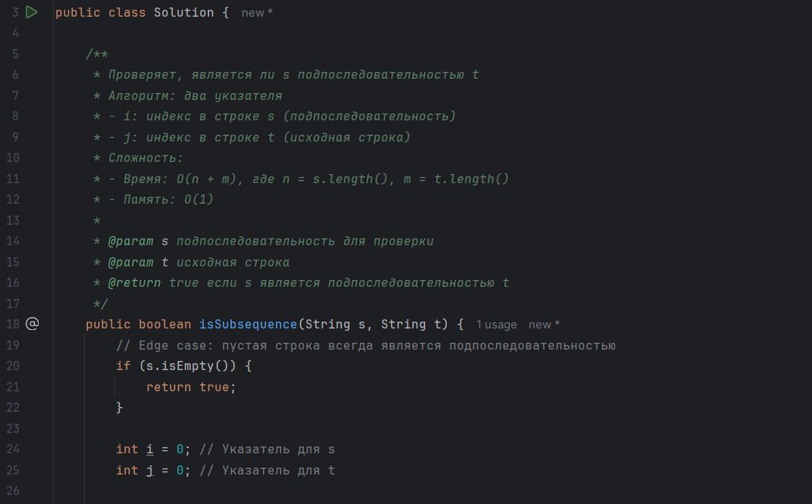This screenshot has height=504, width=812.
Task: Click 'new *' hint beside isSubsequence method
Action: 544,325
